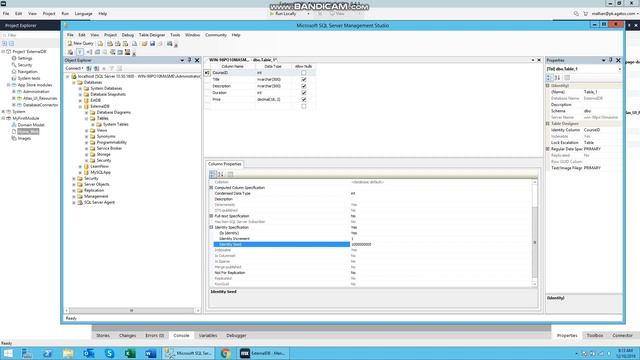Open the Debug menu in SSMS

click(x=128, y=35)
